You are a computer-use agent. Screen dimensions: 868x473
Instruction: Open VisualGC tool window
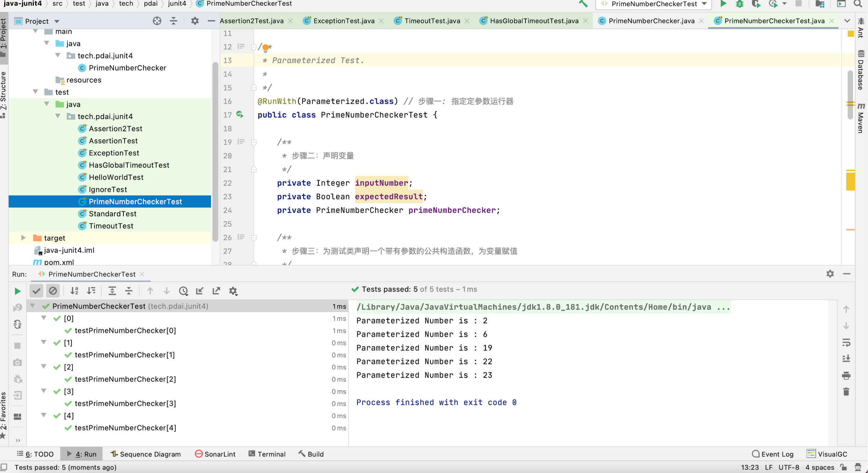tap(827, 454)
